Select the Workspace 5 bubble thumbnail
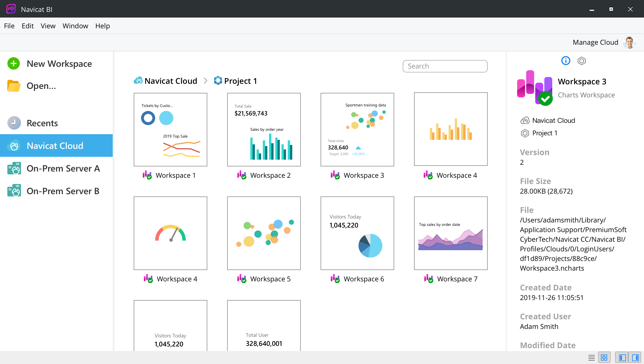This screenshot has height=364, width=644. [x=264, y=233]
